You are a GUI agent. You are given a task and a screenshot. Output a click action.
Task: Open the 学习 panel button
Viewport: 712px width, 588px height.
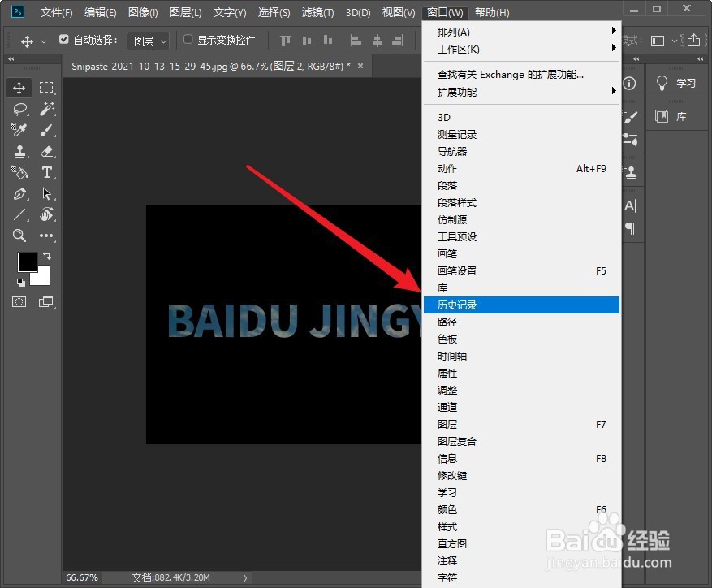click(x=676, y=83)
